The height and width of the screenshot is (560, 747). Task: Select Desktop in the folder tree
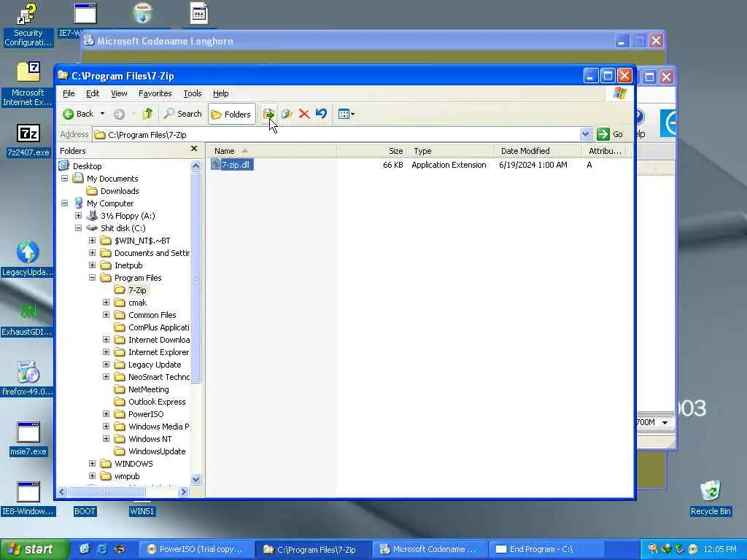click(88, 166)
